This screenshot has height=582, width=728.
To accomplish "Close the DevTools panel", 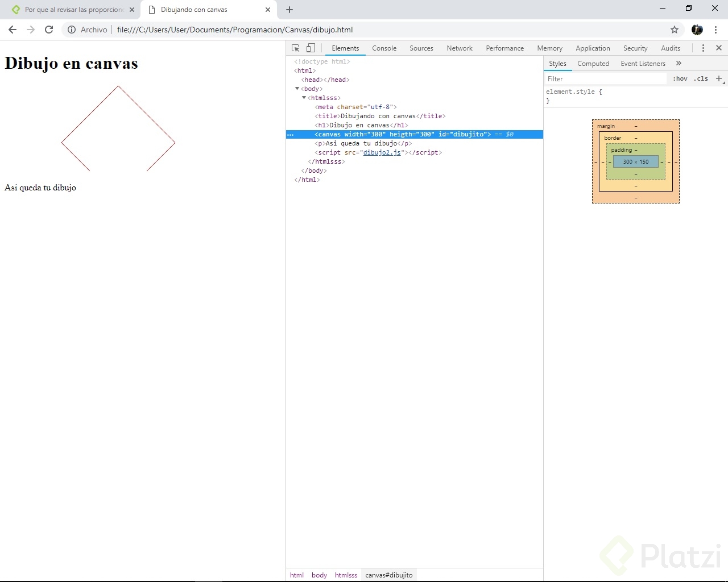I will click(719, 48).
